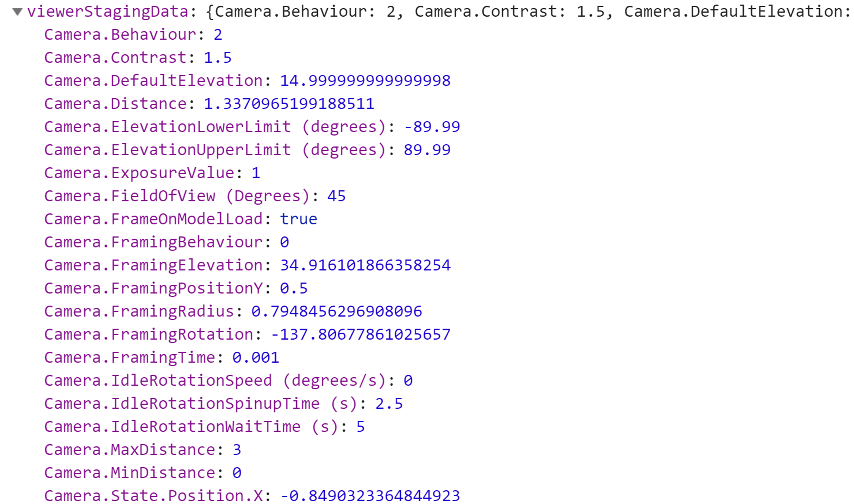
Task: Select the Camera.FramingBehaviour property name
Action: (153, 242)
